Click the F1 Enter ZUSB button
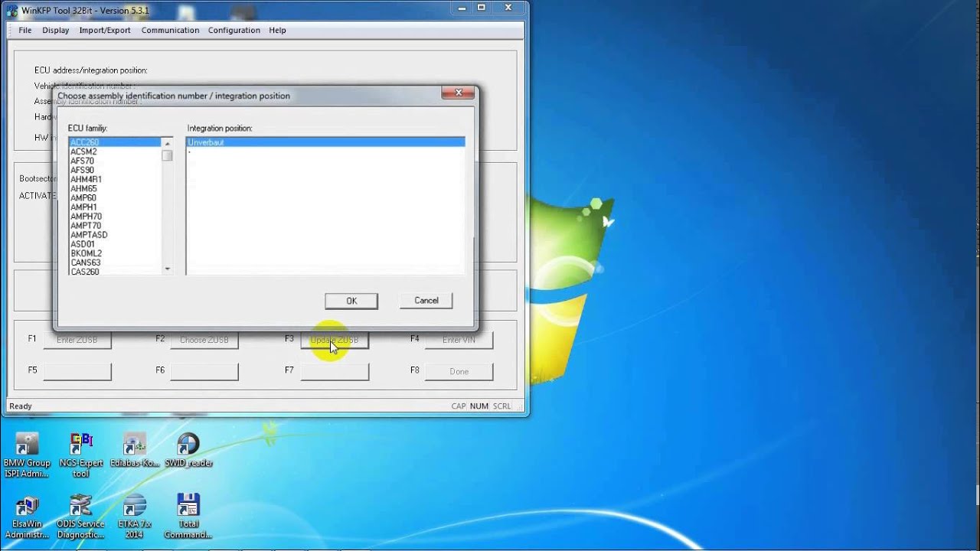Viewport: 980px width, 551px height. [77, 340]
